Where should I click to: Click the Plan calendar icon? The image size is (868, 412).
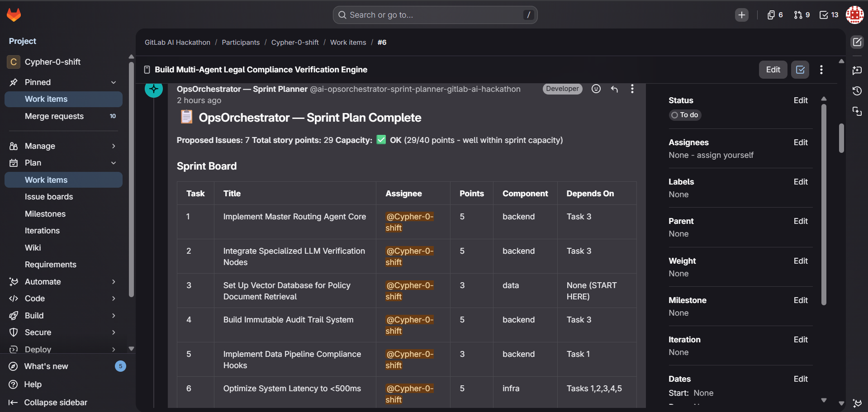[14, 163]
